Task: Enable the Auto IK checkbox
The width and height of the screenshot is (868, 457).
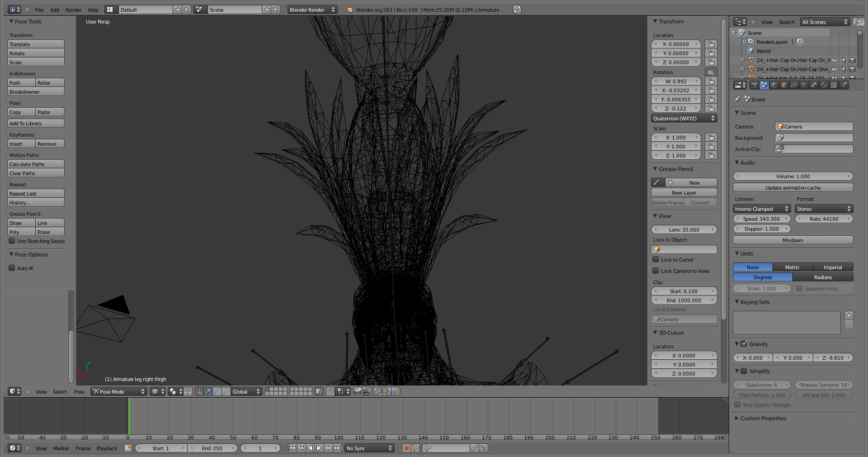Action: [x=12, y=268]
